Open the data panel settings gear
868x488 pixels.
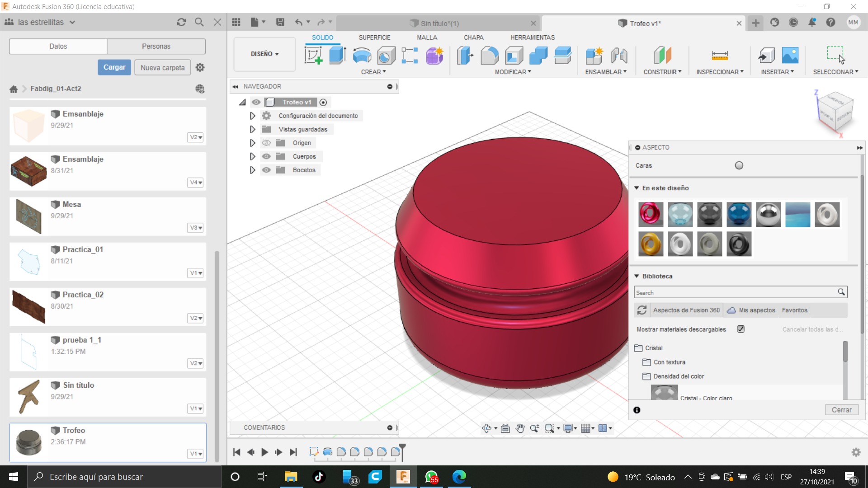coord(200,67)
